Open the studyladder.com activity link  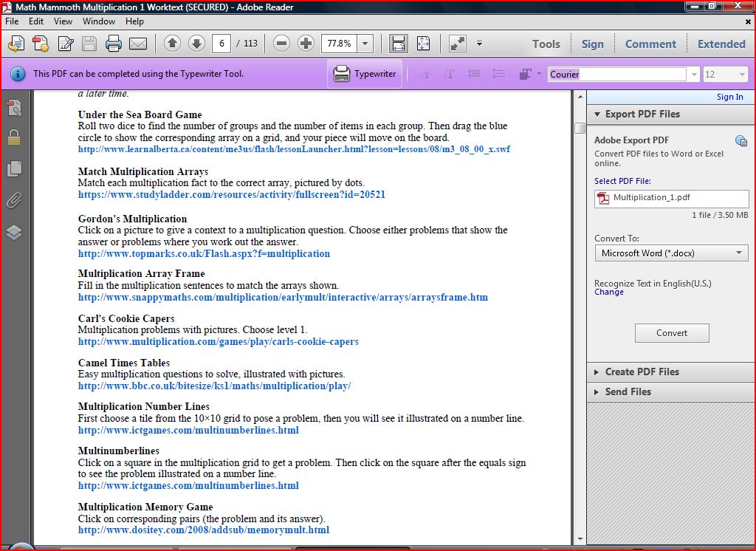click(x=231, y=194)
